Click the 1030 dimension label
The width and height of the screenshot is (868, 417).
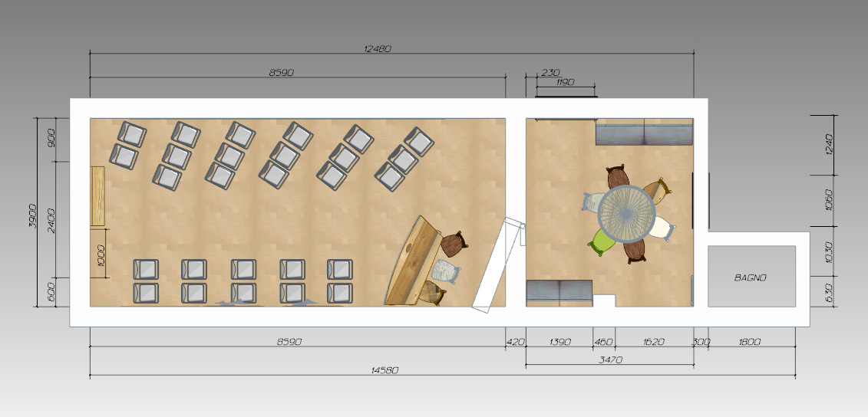829,251
